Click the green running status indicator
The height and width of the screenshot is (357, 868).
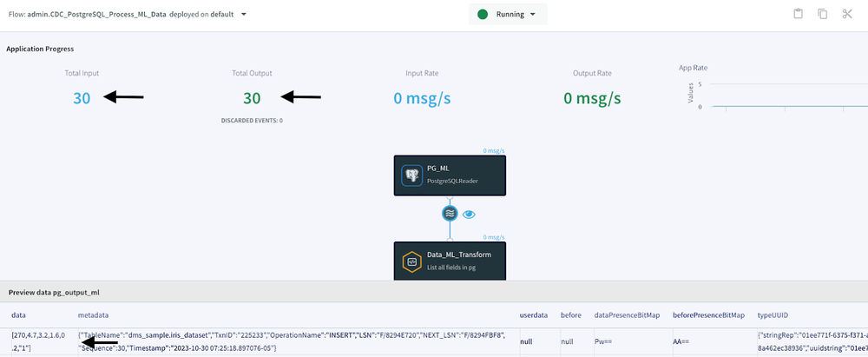(483, 15)
